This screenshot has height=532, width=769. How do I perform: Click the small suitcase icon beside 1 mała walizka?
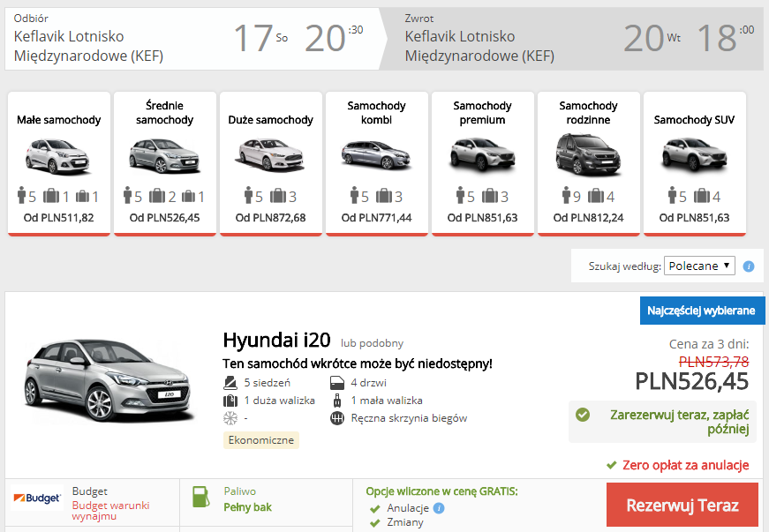[337, 401]
